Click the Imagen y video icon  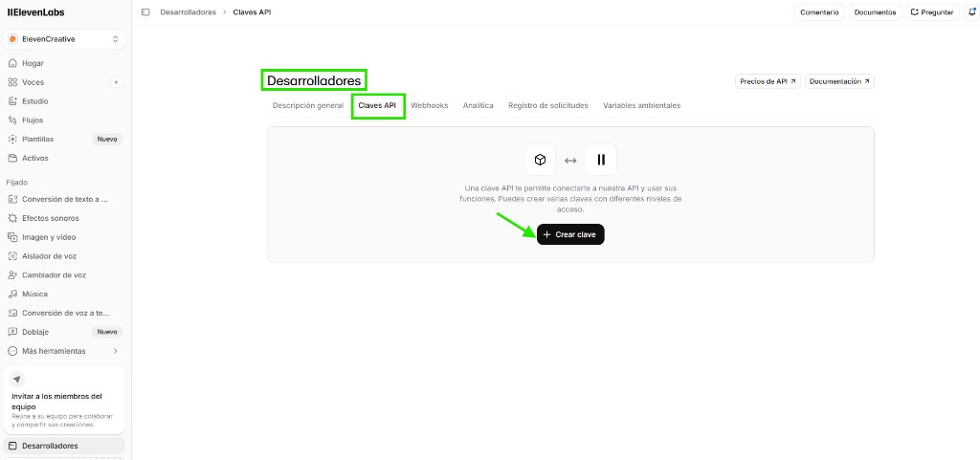12,237
